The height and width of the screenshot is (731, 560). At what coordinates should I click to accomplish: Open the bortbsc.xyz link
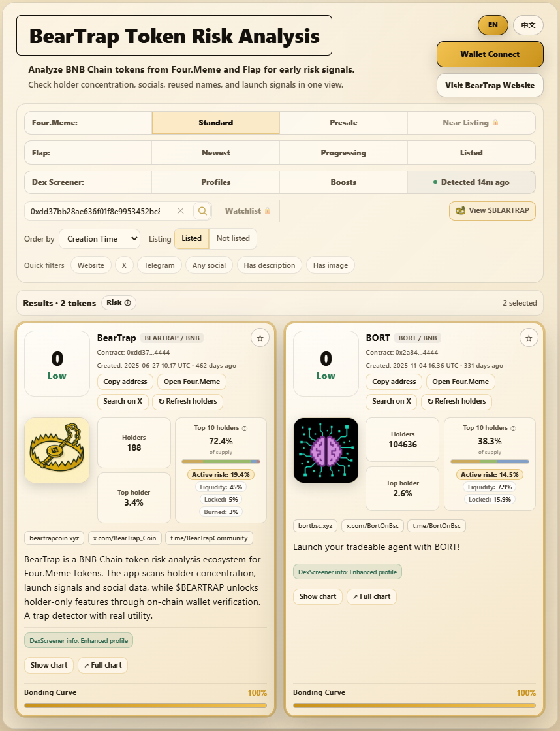pos(315,526)
